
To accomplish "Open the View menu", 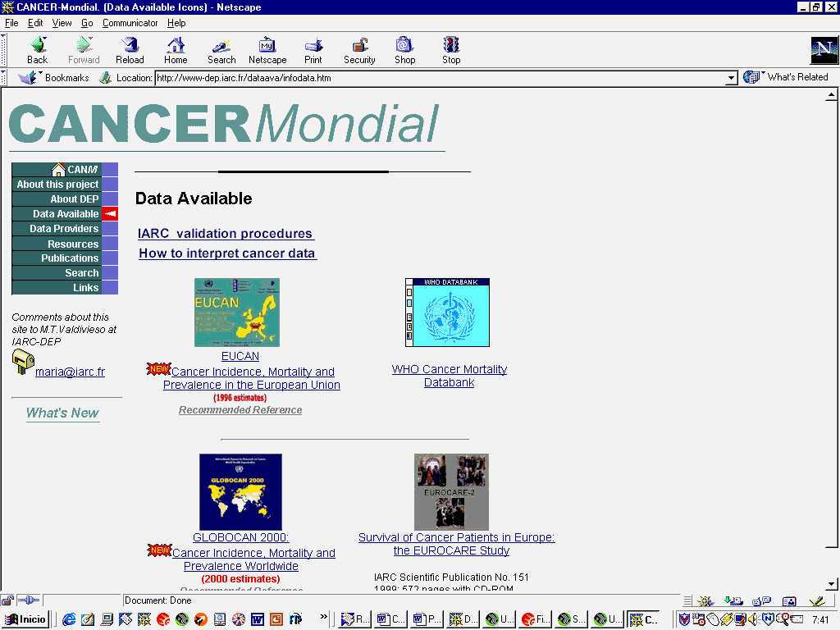I will pos(62,23).
